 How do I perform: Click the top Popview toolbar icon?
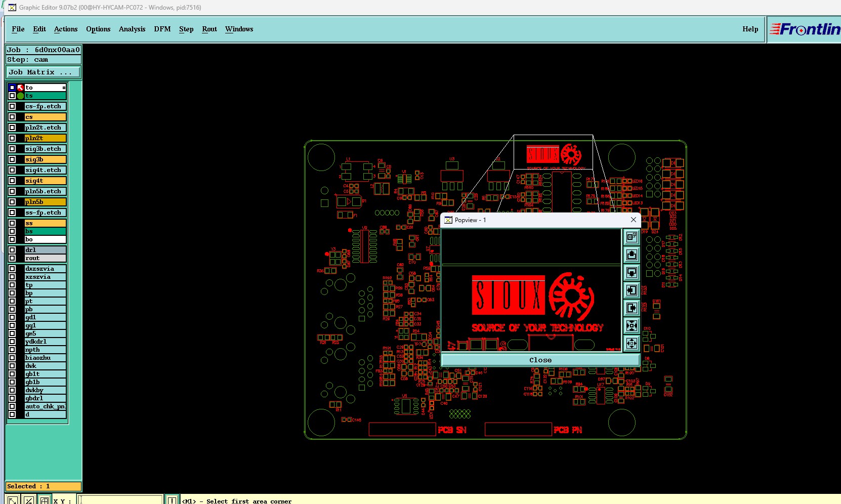pos(632,237)
